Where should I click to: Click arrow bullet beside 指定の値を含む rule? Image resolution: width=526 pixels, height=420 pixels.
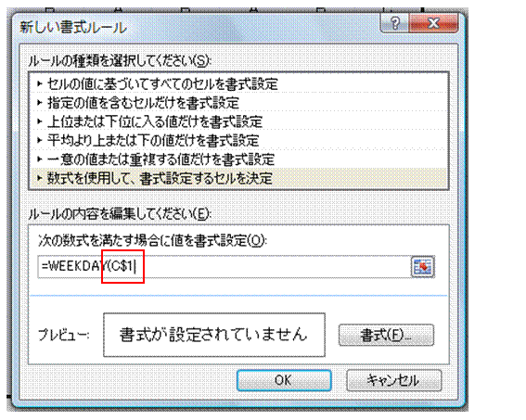point(40,103)
